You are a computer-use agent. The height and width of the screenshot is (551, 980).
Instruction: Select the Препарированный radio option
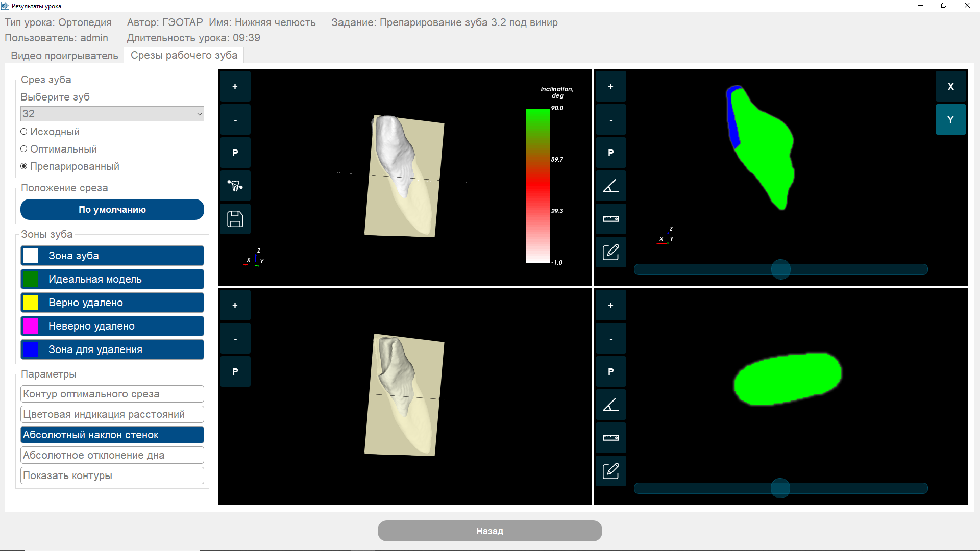(x=24, y=166)
